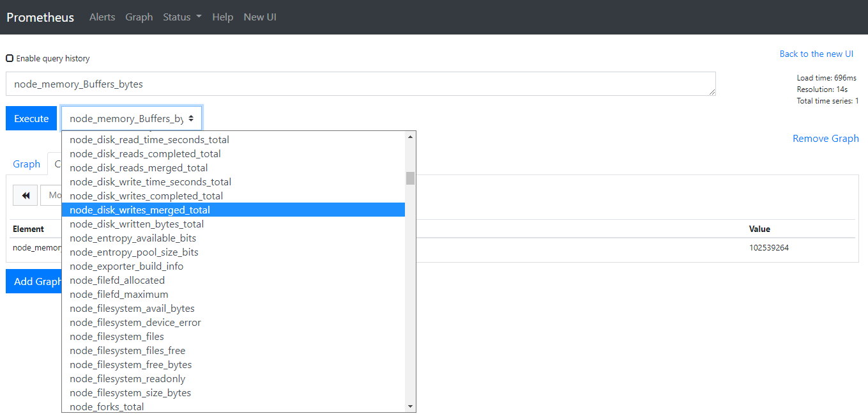Switch to the New UI

[260, 17]
